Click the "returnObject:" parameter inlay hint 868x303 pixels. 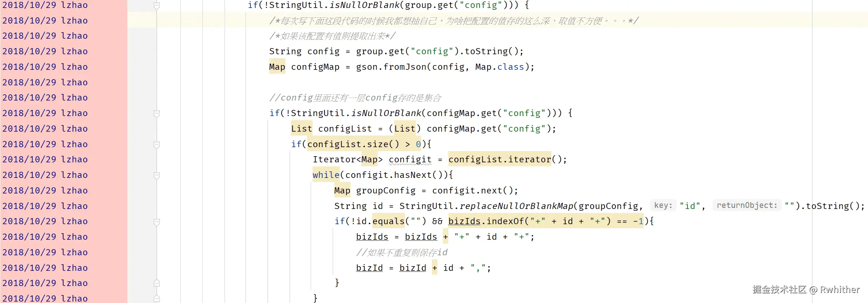pos(747,206)
